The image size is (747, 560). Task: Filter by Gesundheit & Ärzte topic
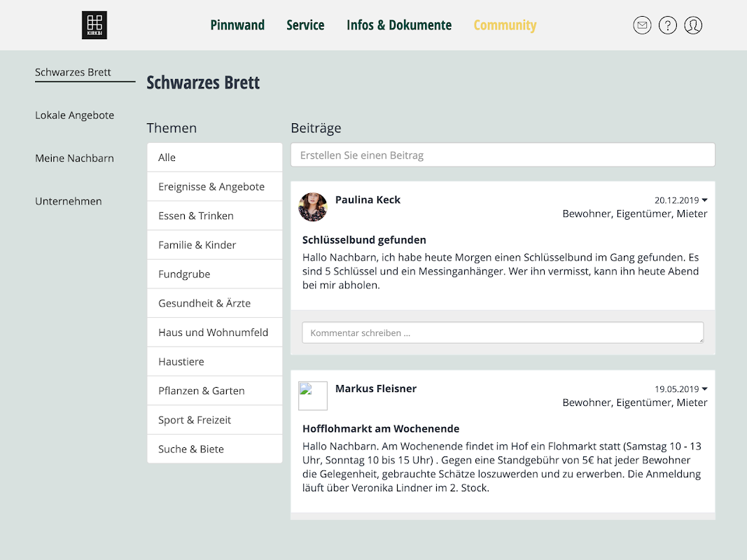(x=215, y=303)
